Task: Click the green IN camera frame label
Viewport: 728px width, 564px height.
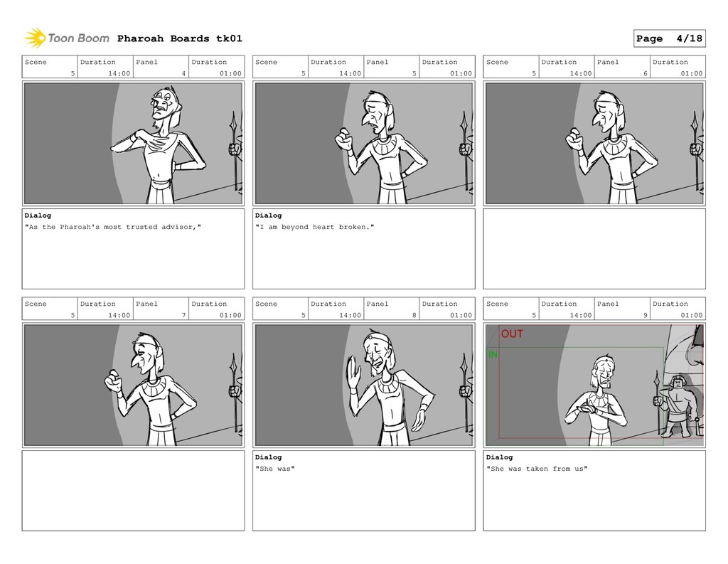Action: (x=493, y=354)
